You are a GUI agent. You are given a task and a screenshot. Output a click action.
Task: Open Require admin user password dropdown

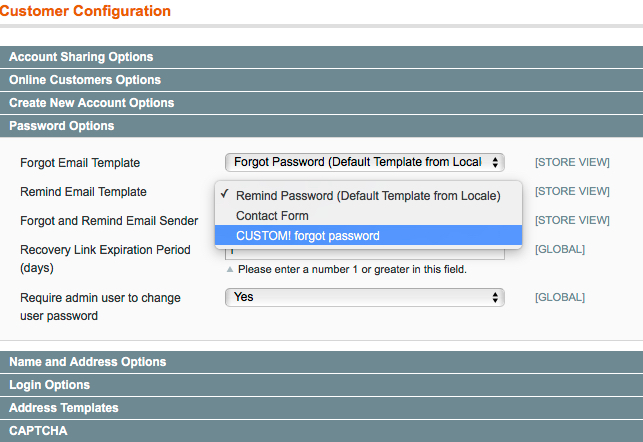[x=365, y=297]
